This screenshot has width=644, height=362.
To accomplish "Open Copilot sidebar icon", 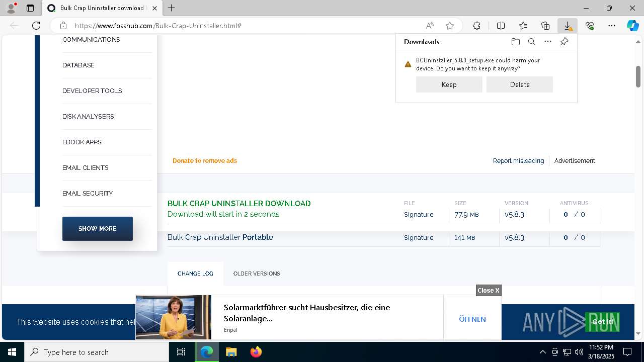I will click(x=633, y=26).
